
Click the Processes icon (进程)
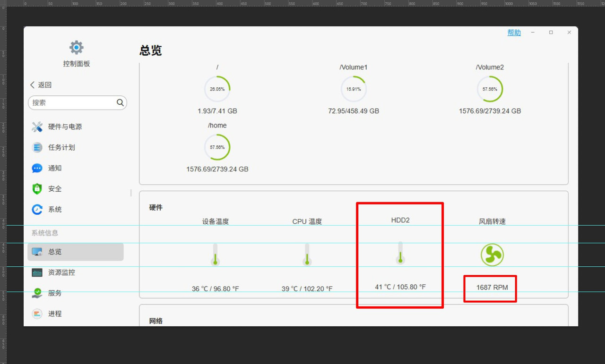tap(37, 313)
